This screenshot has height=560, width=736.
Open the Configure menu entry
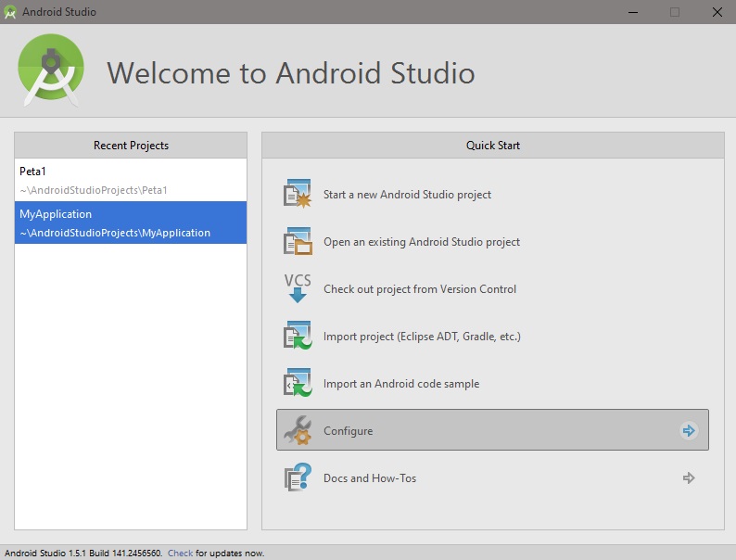pyautogui.click(x=492, y=430)
